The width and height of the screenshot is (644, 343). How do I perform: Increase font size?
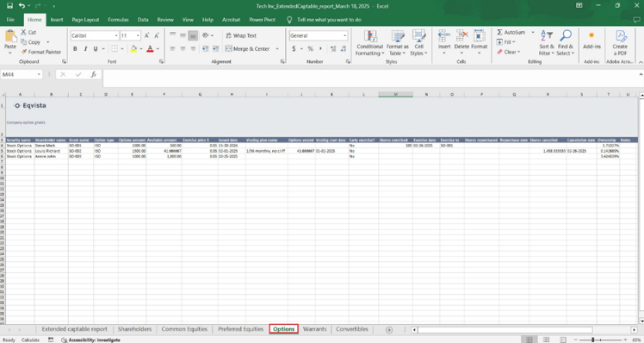pos(146,36)
